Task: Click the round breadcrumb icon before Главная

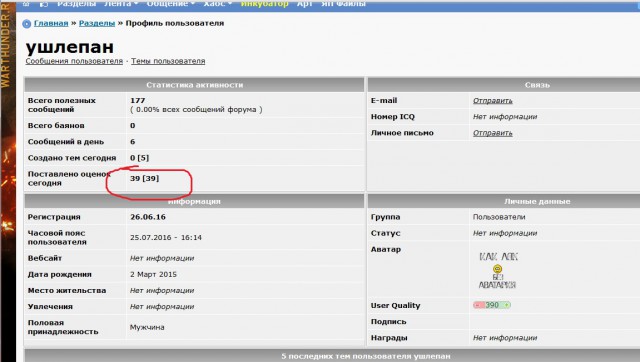Action: 27,24
